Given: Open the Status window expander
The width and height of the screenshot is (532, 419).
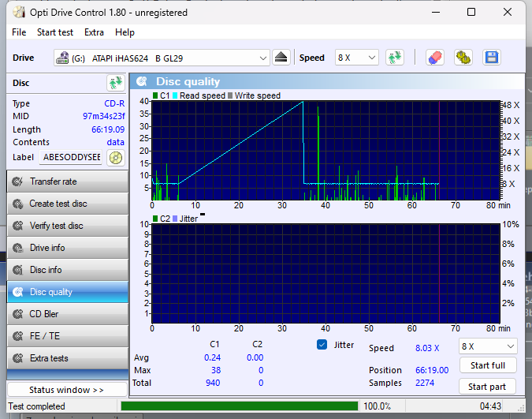Looking at the screenshot, I should [x=67, y=390].
